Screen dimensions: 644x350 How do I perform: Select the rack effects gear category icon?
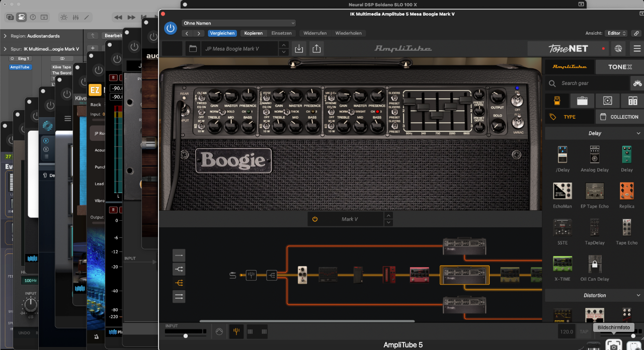point(632,101)
